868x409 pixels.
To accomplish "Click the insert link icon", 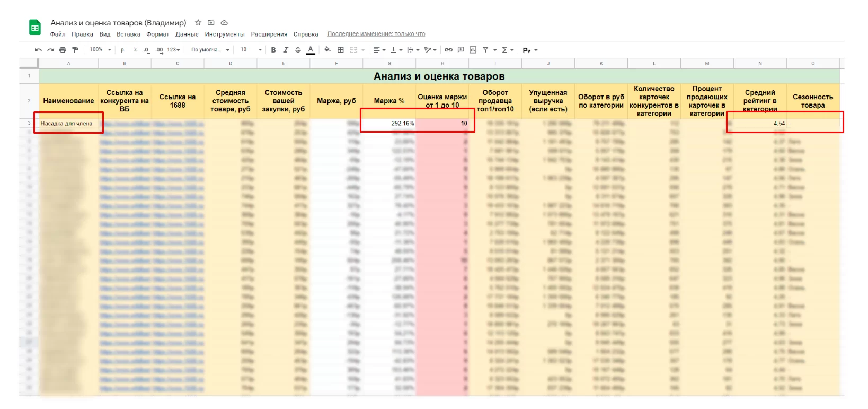I will click(x=448, y=50).
